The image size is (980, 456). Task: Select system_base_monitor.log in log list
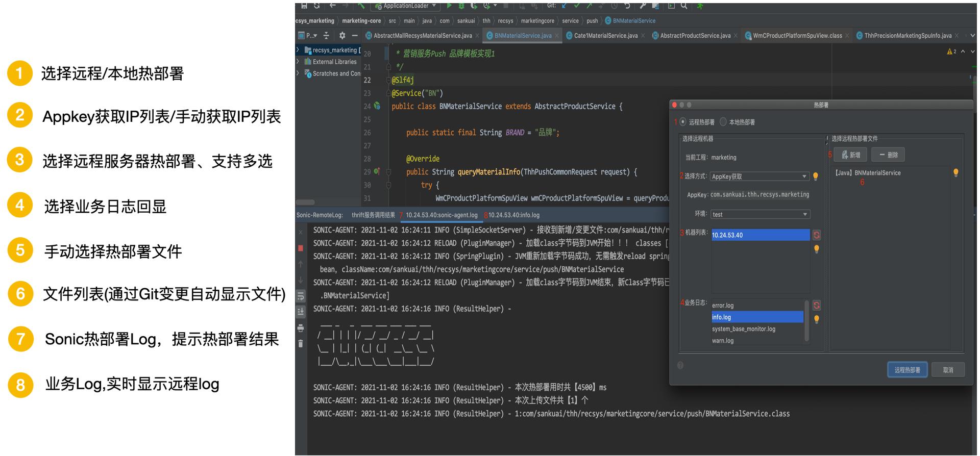click(757, 329)
